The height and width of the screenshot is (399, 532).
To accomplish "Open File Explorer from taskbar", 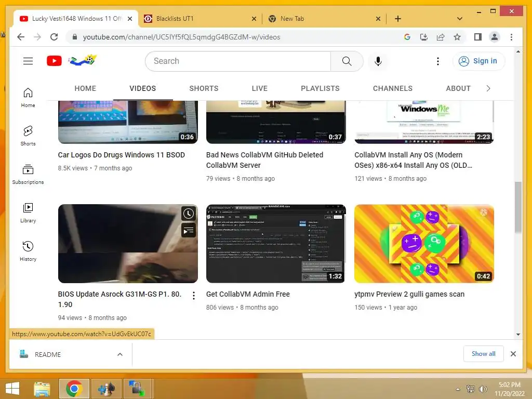I will [42, 389].
